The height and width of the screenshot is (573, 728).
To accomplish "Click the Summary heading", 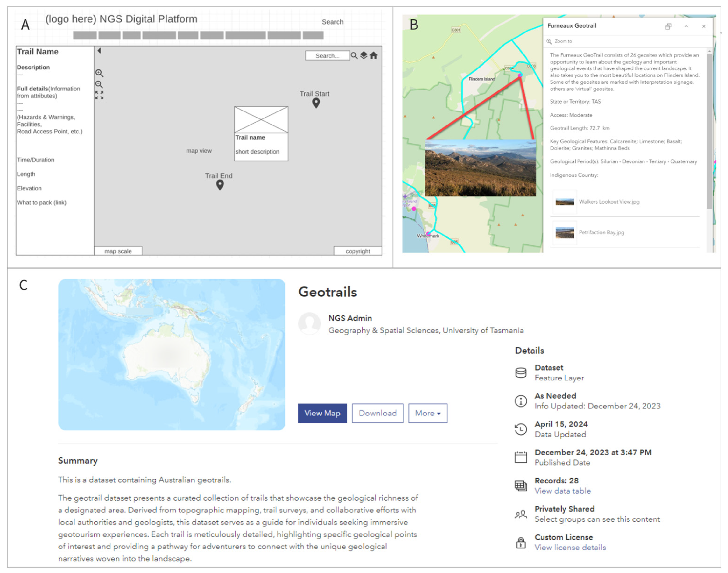I will [x=78, y=461].
